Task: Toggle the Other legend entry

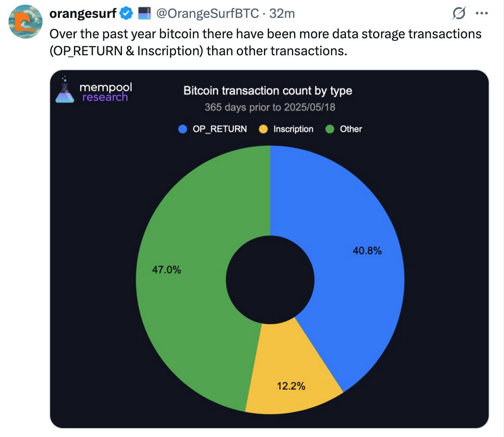Action: (x=344, y=129)
